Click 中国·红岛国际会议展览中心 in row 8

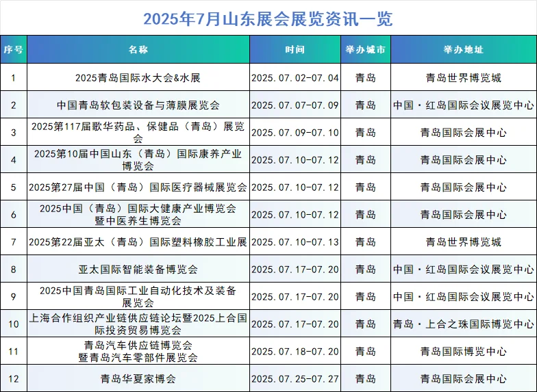coord(463,270)
